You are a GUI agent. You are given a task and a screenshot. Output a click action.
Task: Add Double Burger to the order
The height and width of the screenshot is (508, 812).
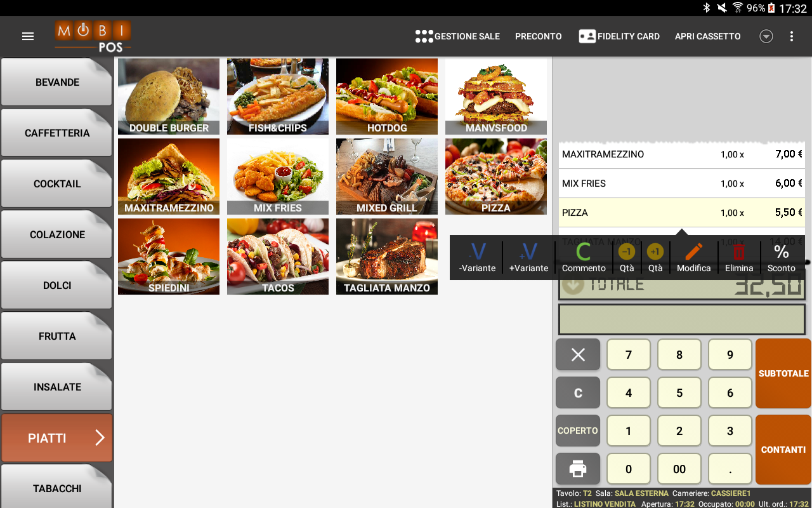coord(169,97)
